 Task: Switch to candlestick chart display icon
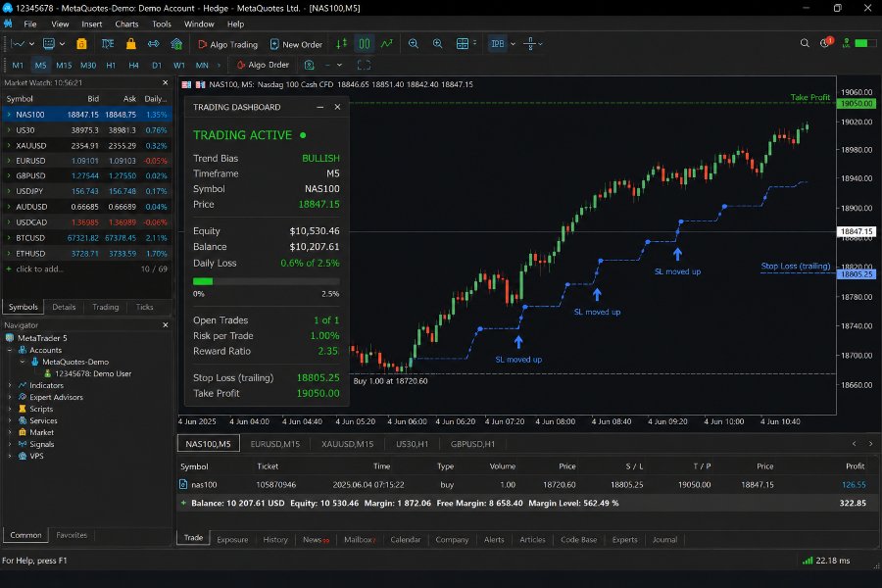tap(365, 44)
